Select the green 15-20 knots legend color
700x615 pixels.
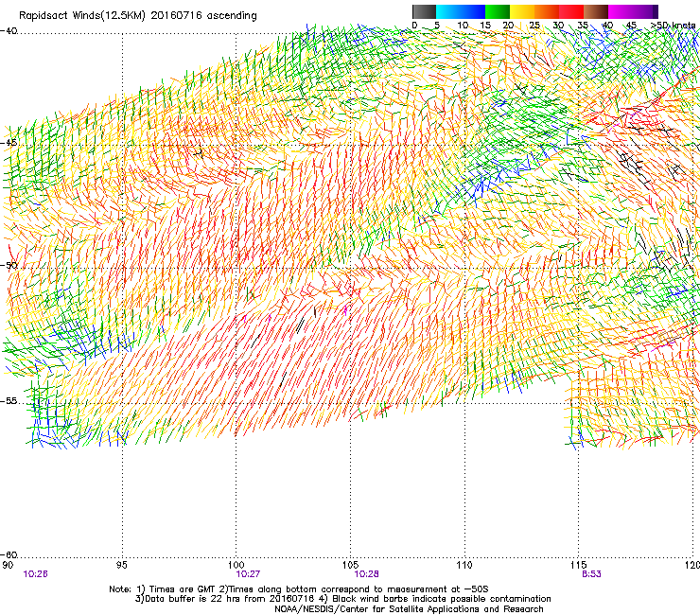tap(498, 11)
